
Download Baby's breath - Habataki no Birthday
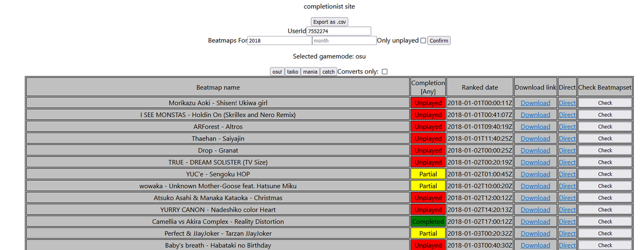535,245
